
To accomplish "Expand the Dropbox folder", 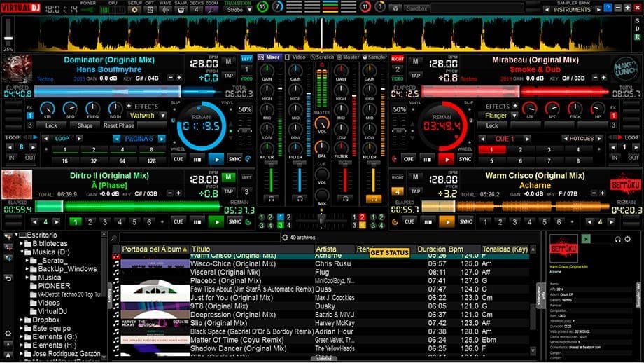I will pyautogui.click(x=22, y=320).
